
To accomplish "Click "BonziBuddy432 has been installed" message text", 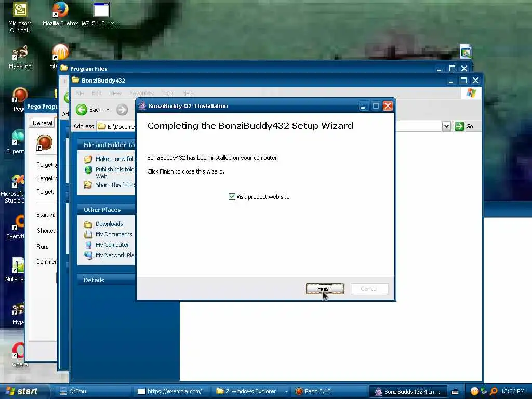I will 212,158.
